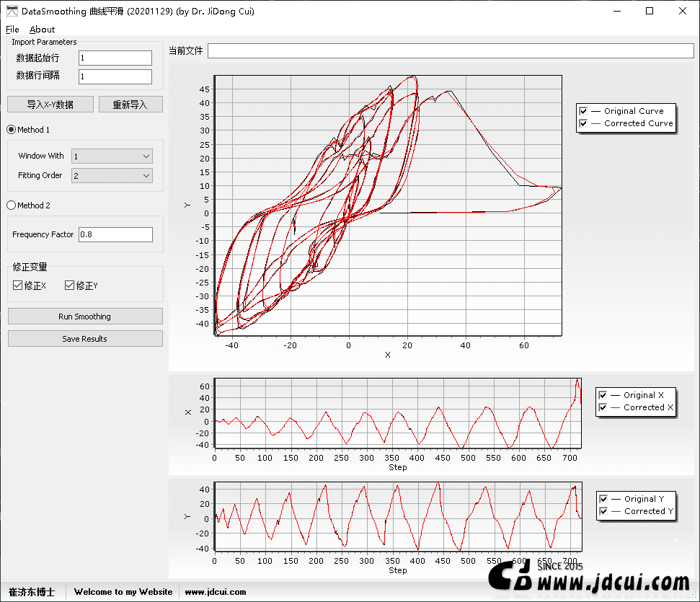Toggle the 修正X checkbox

coord(17,285)
